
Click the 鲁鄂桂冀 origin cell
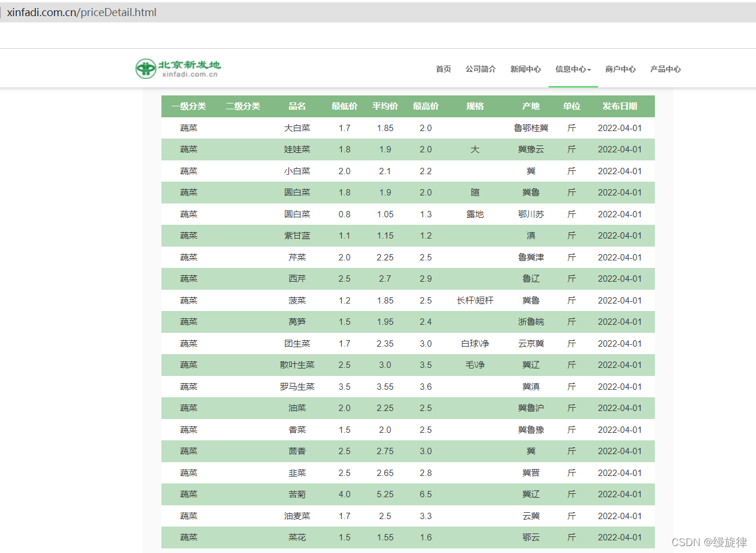531,128
